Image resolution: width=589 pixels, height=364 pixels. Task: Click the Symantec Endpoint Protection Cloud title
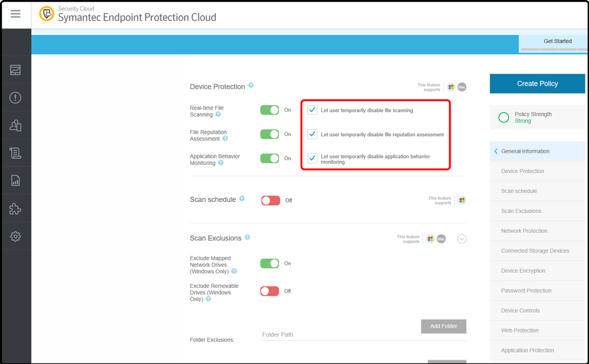pyautogui.click(x=137, y=18)
